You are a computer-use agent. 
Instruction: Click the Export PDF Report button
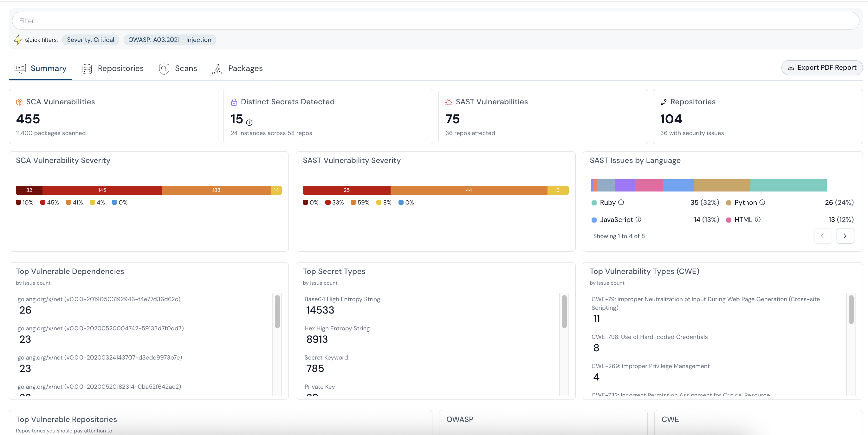(x=822, y=68)
